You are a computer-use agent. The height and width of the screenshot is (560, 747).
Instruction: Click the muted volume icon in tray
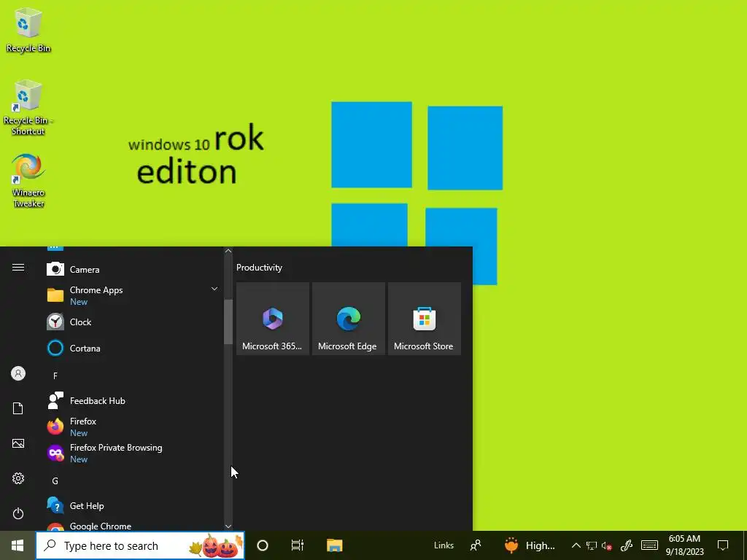[x=606, y=545]
